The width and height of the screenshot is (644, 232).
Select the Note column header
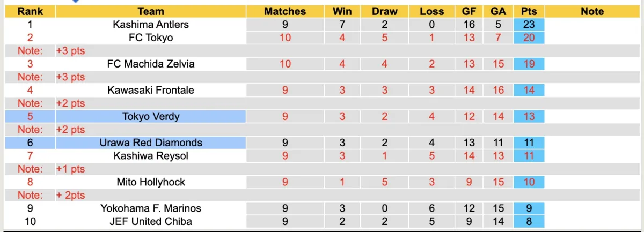point(592,11)
